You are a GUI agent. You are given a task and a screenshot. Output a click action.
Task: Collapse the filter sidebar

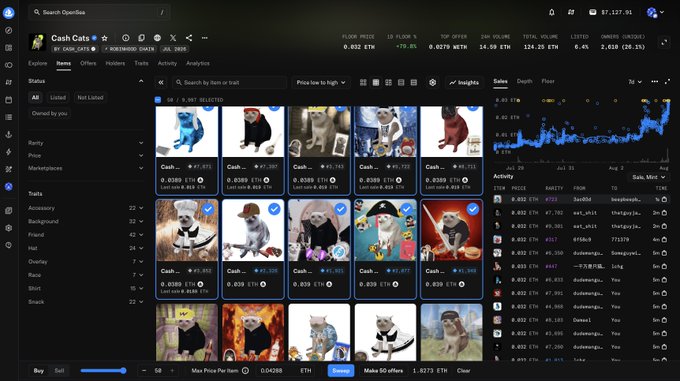point(161,82)
